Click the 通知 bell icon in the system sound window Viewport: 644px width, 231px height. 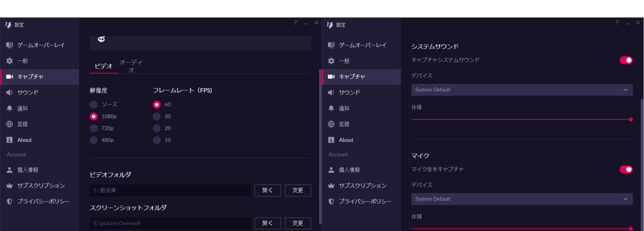click(x=331, y=108)
